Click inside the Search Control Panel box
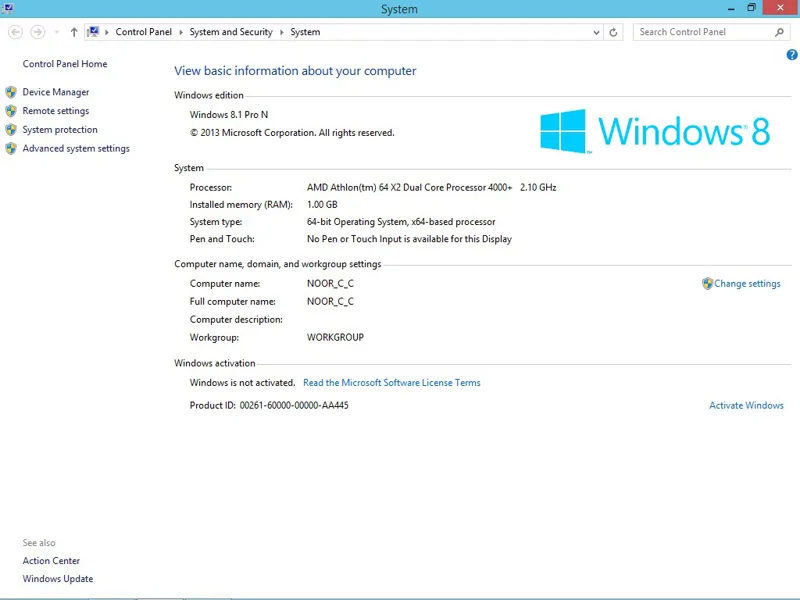The height and width of the screenshot is (600, 800). (700, 32)
